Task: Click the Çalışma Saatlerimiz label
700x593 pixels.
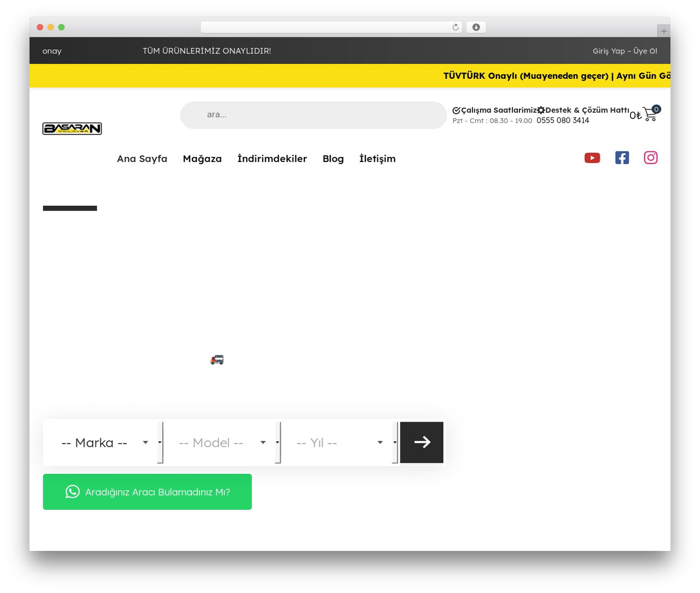Action: click(499, 110)
